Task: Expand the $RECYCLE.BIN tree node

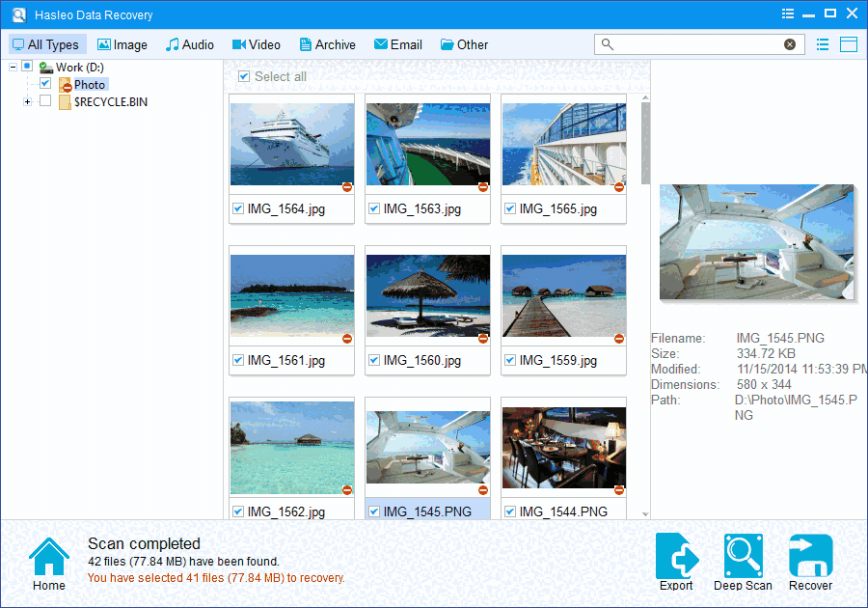Action: point(27,101)
